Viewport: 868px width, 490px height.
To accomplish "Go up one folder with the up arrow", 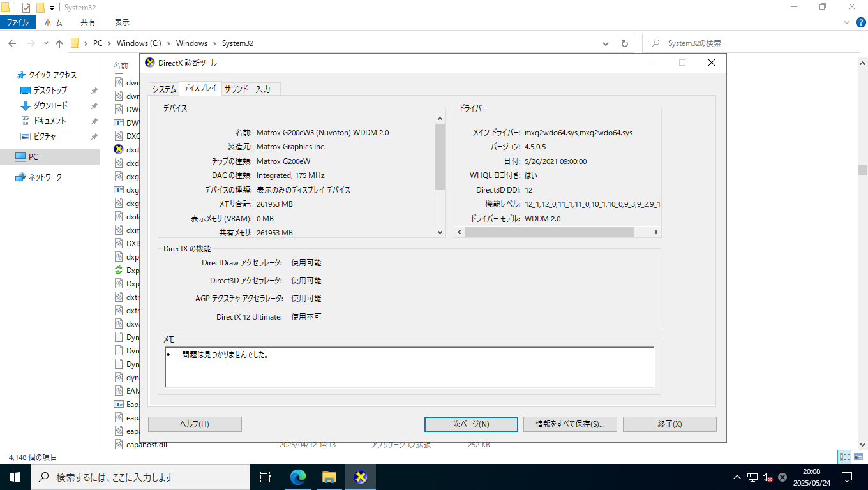I will tap(59, 43).
